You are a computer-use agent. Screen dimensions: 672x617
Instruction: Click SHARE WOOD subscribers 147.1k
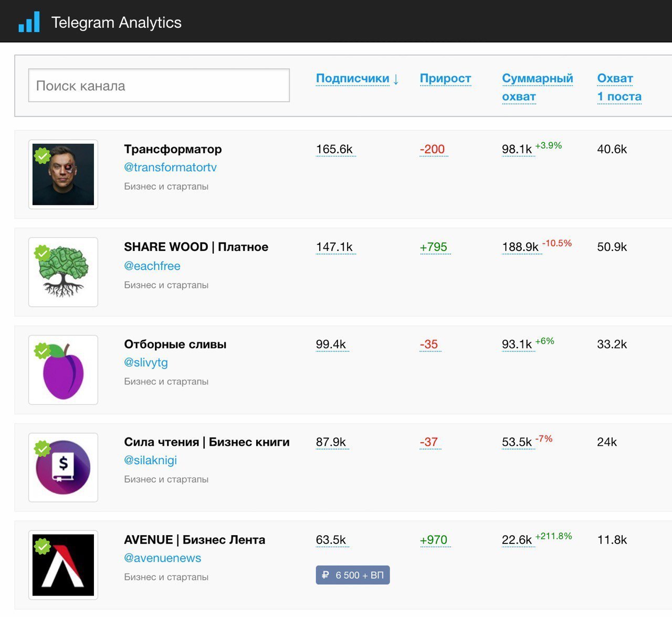click(x=334, y=247)
